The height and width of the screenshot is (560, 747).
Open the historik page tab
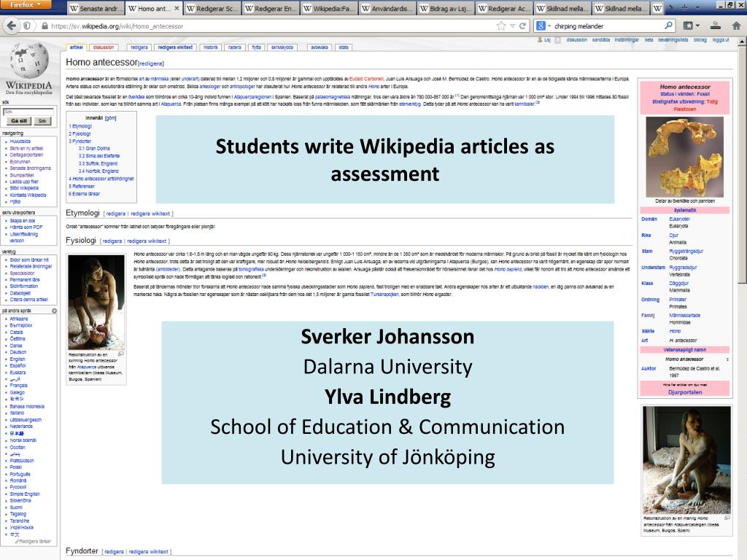pos(211,47)
